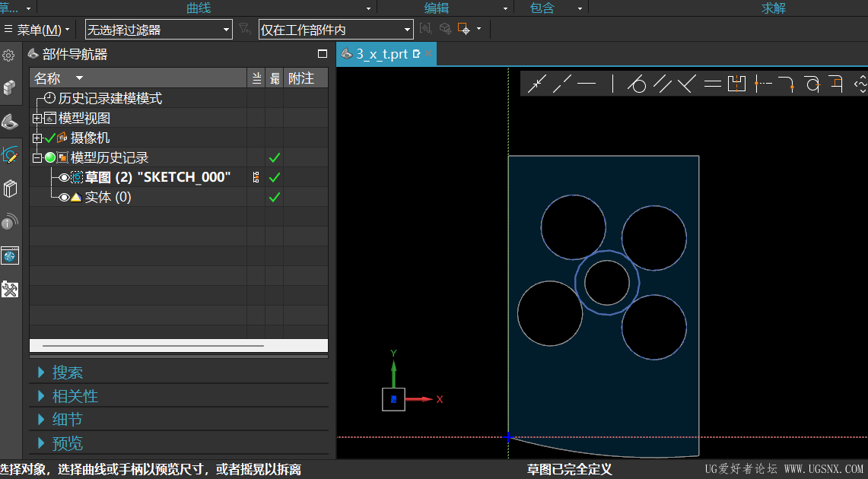The height and width of the screenshot is (479, 868).
Task: Expand the 摄像机 tree node
Action: 37,138
